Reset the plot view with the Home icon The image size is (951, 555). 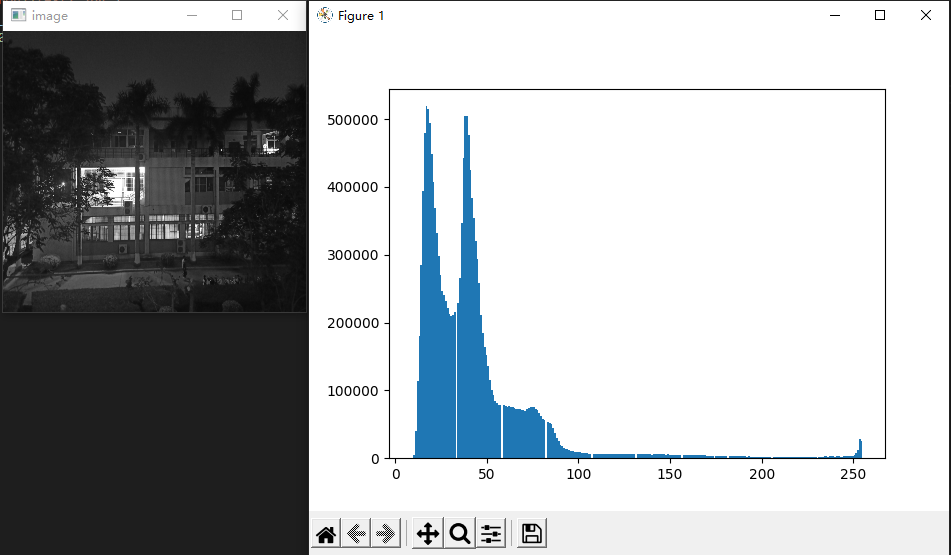326,534
